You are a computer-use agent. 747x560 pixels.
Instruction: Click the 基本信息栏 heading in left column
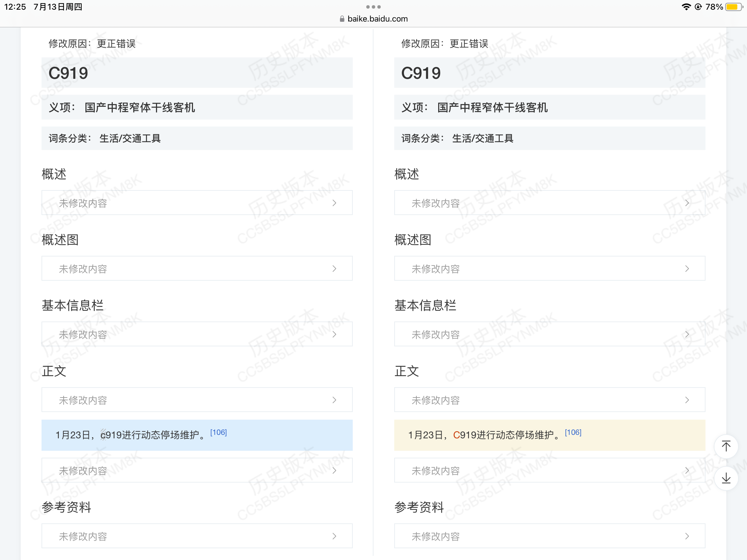pyautogui.click(x=73, y=306)
